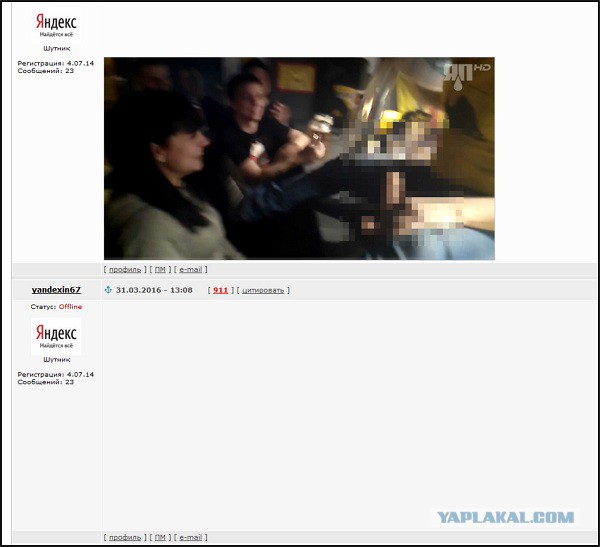600x547 pixels.
Task: Click the Яндекс avatar under Статус: Offline
Action: point(56,336)
